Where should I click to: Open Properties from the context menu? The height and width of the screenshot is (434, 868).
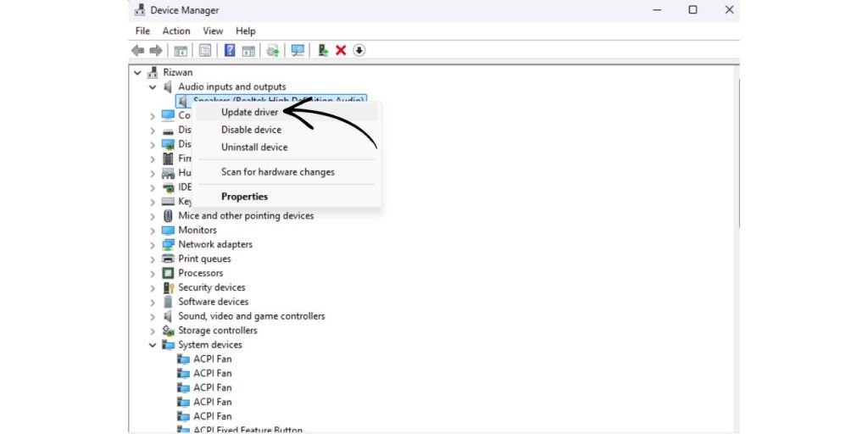tap(287, 197)
